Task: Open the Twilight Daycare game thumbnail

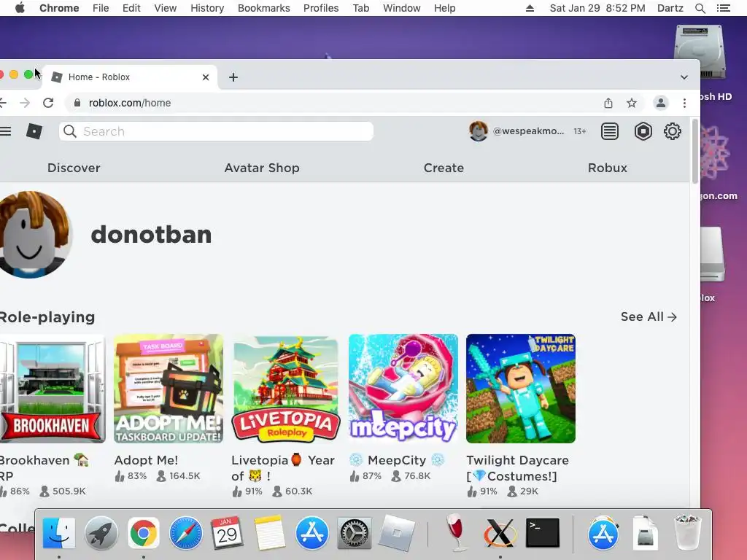Action: pyautogui.click(x=521, y=389)
